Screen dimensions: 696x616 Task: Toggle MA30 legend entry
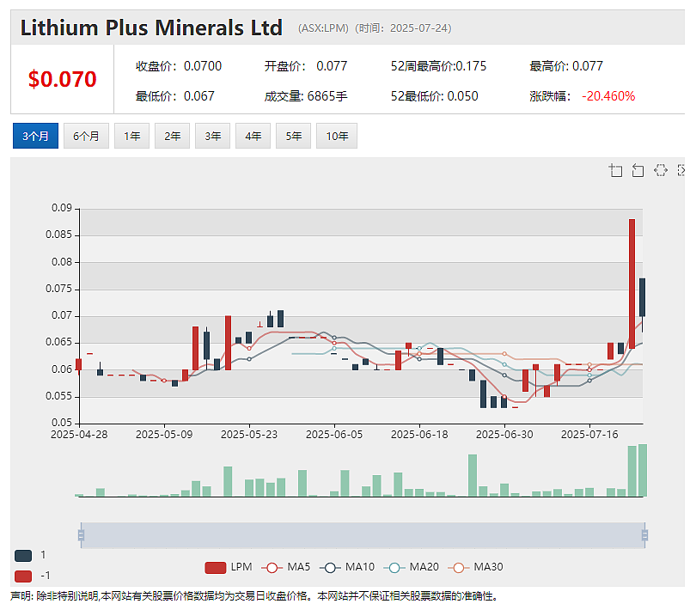point(475,567)
